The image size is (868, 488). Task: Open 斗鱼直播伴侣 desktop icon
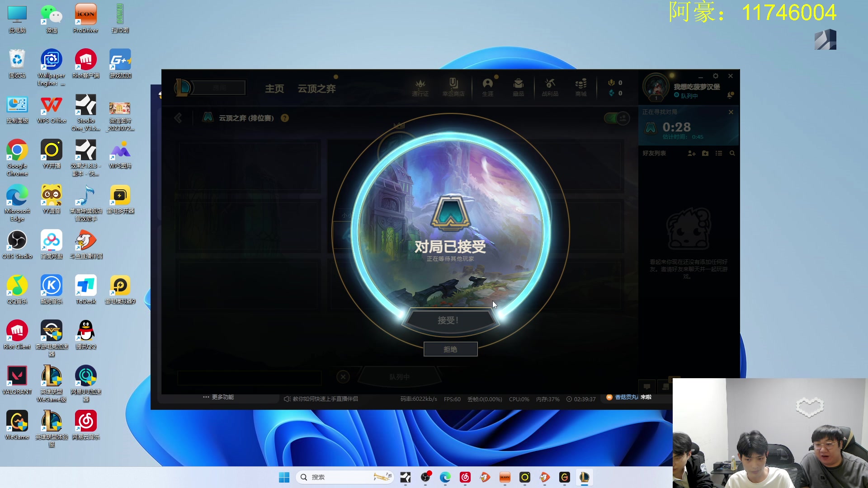click(x=85, y=244)
